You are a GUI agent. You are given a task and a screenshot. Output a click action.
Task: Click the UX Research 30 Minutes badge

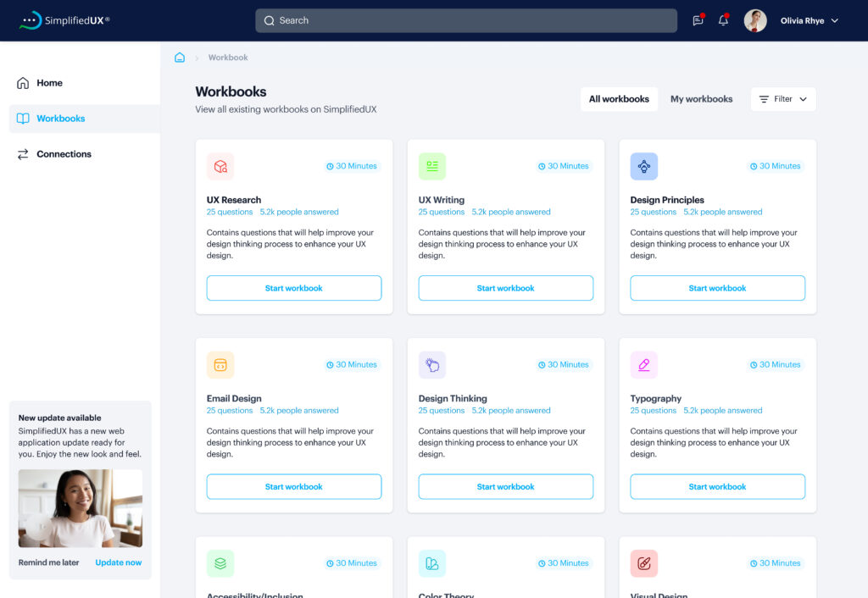[x=352, y=166]
